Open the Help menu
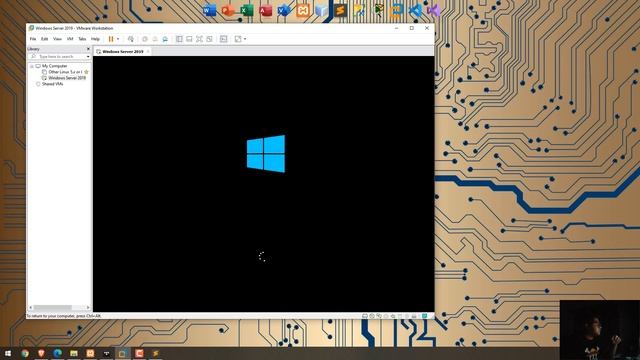This screenshot has width=640, height=360. (x=95, y=39)
